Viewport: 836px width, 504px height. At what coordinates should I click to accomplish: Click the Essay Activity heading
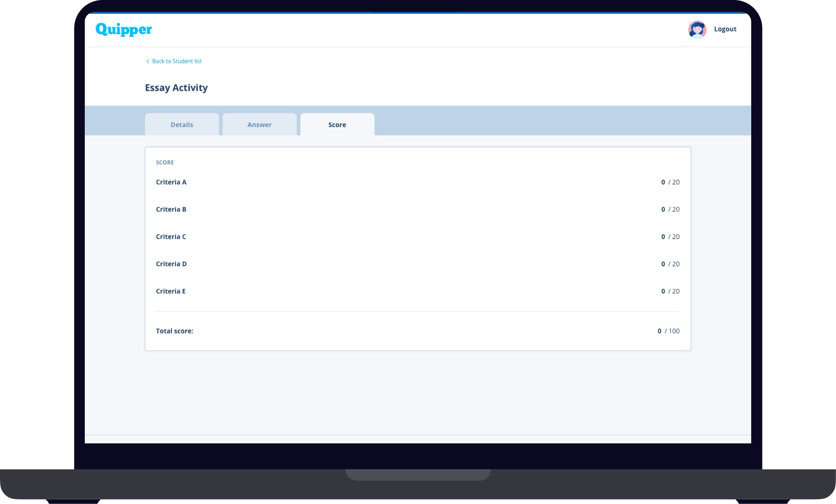(x=176, y=87)
